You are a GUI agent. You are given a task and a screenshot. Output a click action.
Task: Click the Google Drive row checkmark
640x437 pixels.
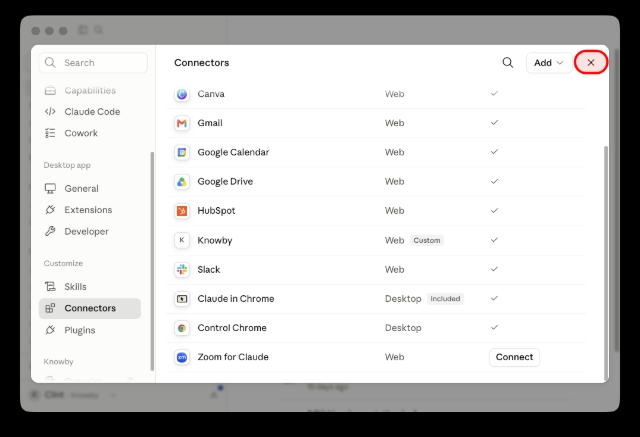pos(494,181)
